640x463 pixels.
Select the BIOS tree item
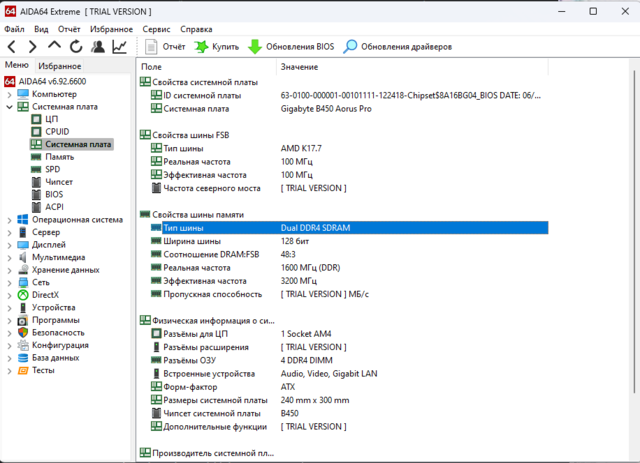(54, 194)
